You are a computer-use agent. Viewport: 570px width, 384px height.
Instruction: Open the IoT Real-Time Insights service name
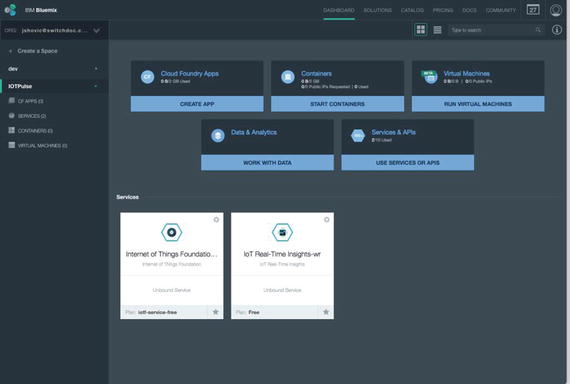tap(282, 254)
